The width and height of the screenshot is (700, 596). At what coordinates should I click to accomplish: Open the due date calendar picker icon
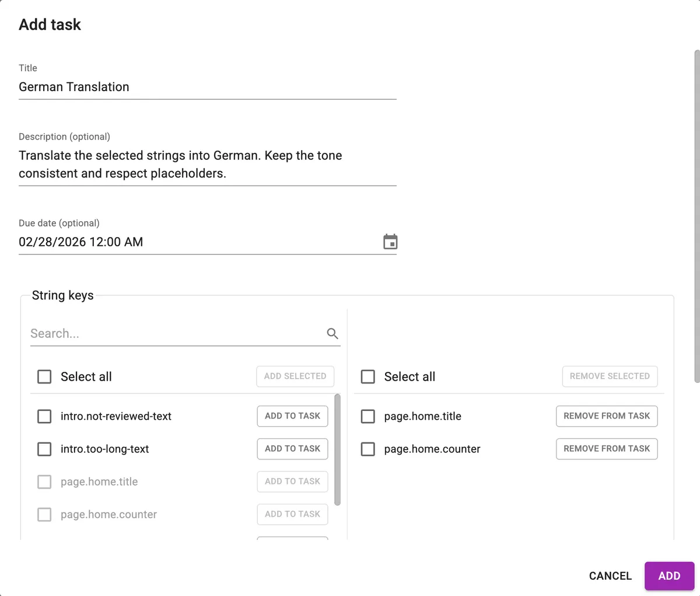390,241
